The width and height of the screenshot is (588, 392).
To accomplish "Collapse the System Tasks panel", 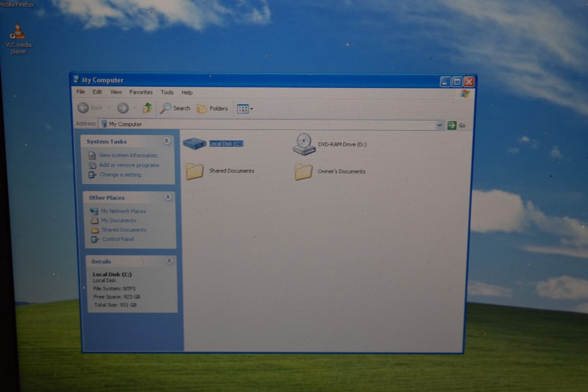I will (166, 141).
